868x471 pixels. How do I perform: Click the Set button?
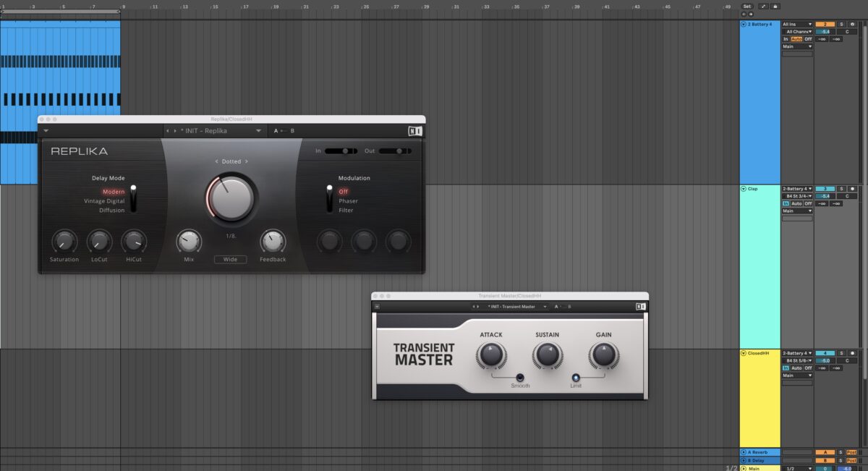tap(747, 7)
